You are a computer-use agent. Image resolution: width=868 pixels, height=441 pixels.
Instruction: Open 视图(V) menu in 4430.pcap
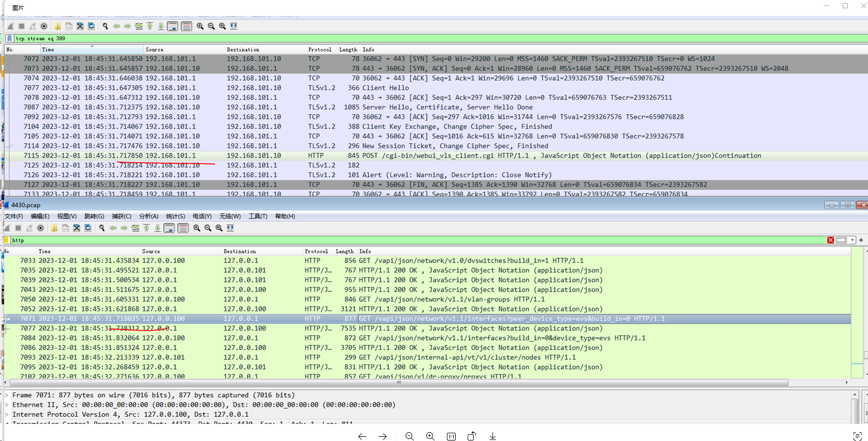click(x=67, y=216)
